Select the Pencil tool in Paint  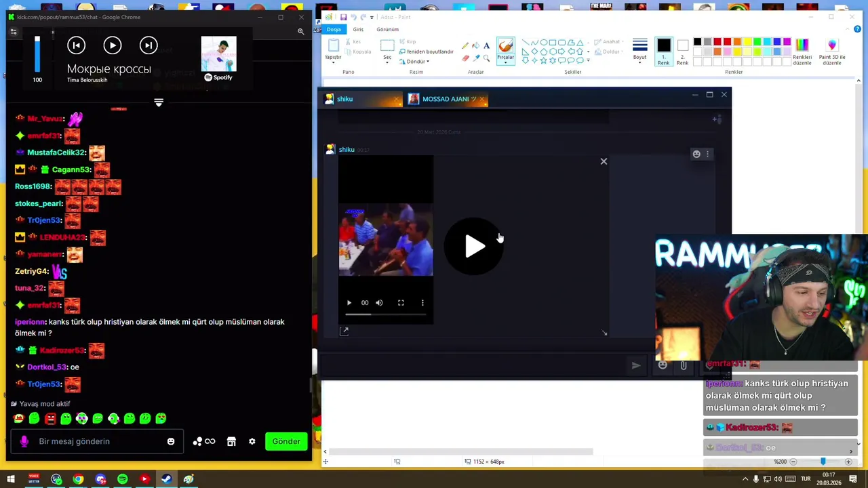click(x=465, y=45)
